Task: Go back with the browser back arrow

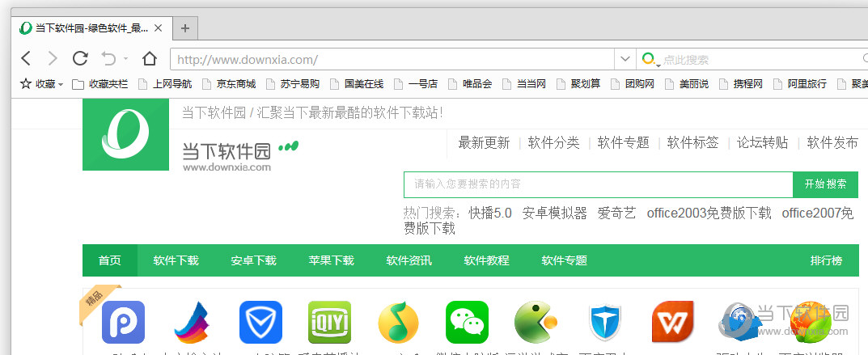Action: click(x=26, y=58)
